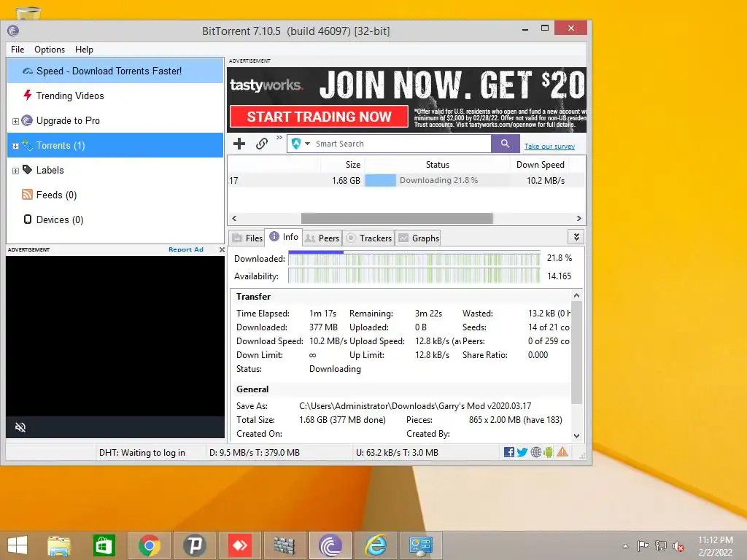Switch to the Peers tab

[322, 238]
